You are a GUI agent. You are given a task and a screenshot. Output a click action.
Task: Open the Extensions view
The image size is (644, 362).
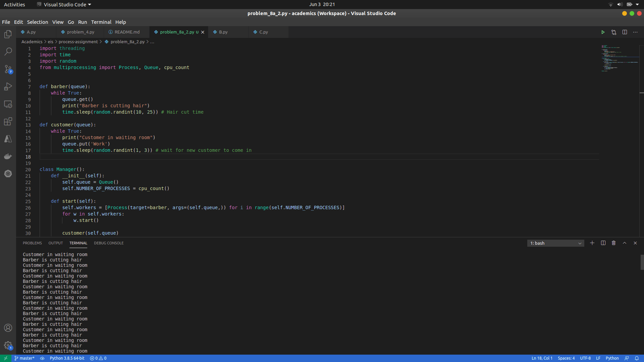(8, 121)
